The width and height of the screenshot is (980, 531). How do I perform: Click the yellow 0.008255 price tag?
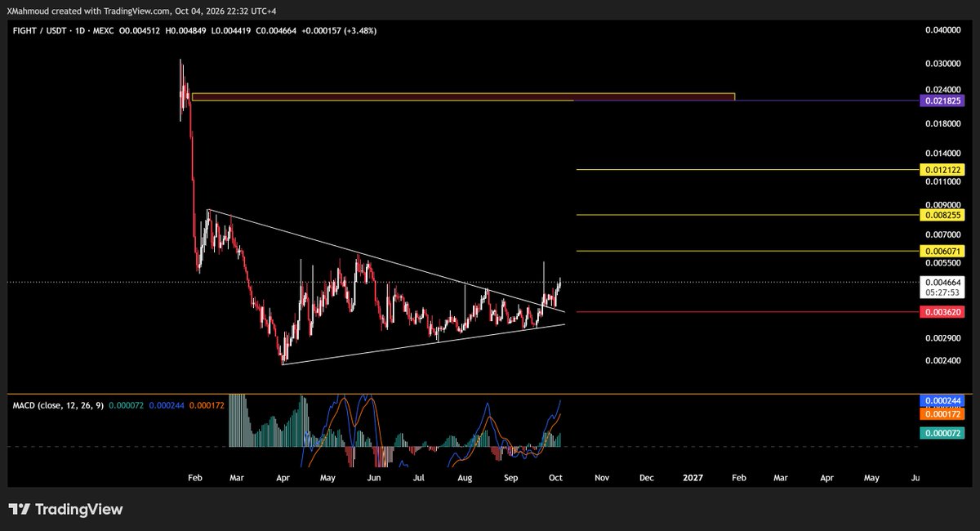942,215
